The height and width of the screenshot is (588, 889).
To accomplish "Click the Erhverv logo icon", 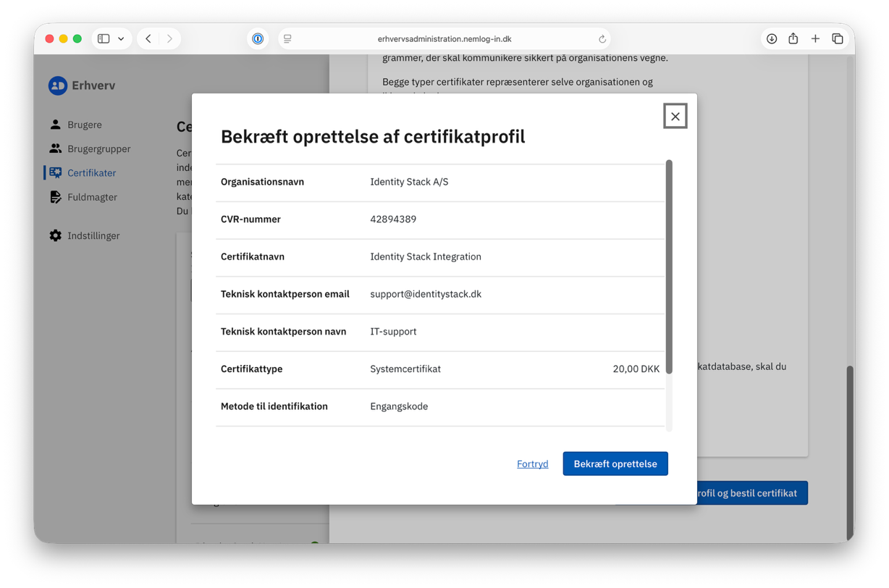I will tap(58, 85).
